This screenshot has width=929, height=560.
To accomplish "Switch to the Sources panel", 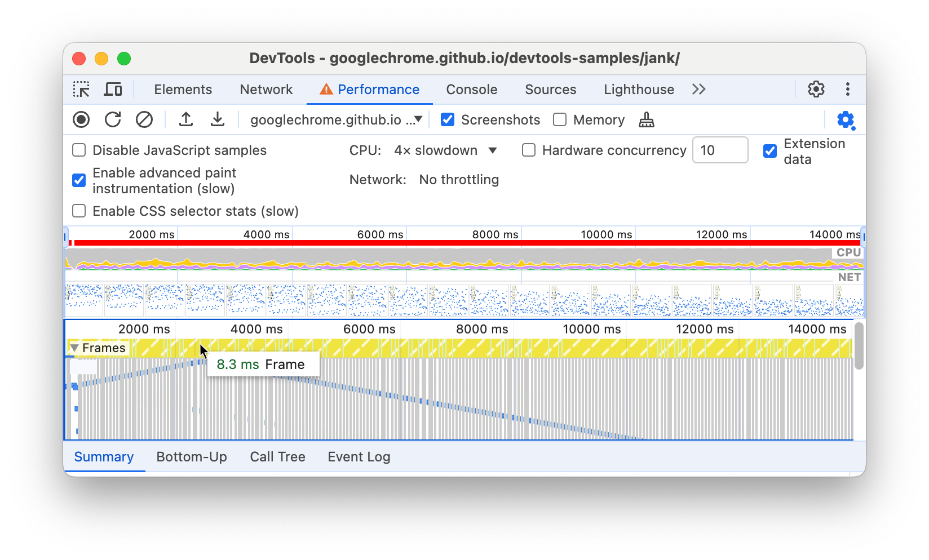I will coord(550,89).
